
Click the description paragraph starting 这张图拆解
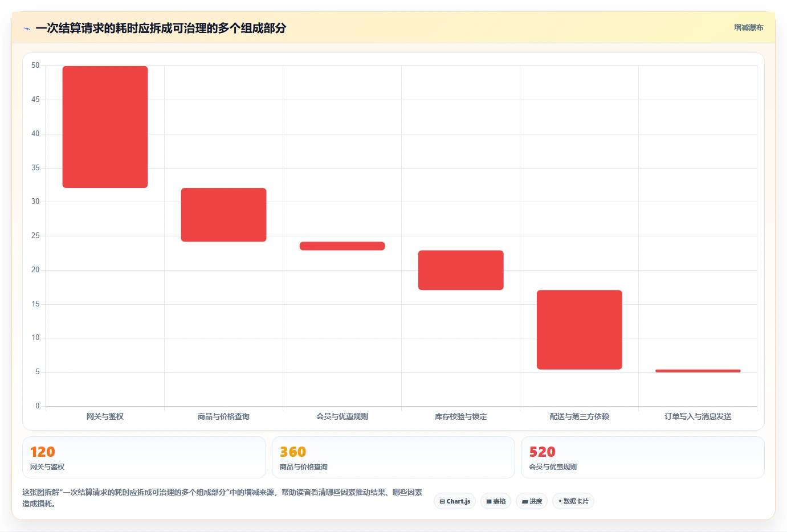point(222,498)
